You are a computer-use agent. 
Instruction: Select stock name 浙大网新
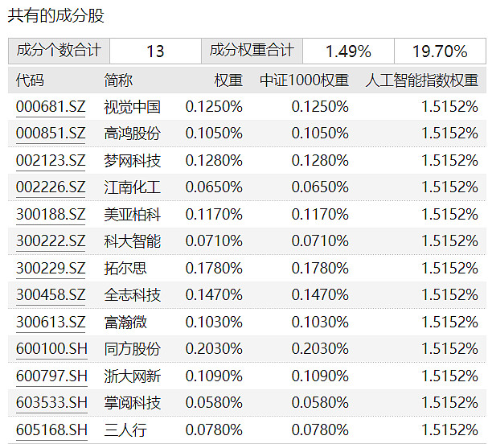tap(133, 376)
